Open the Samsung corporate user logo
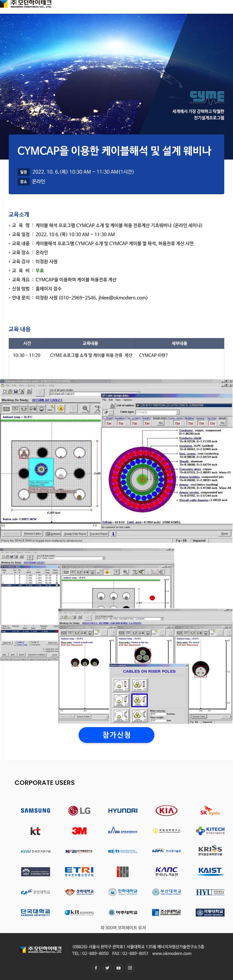The image size is (233, 980). click(x=35, y=811)
